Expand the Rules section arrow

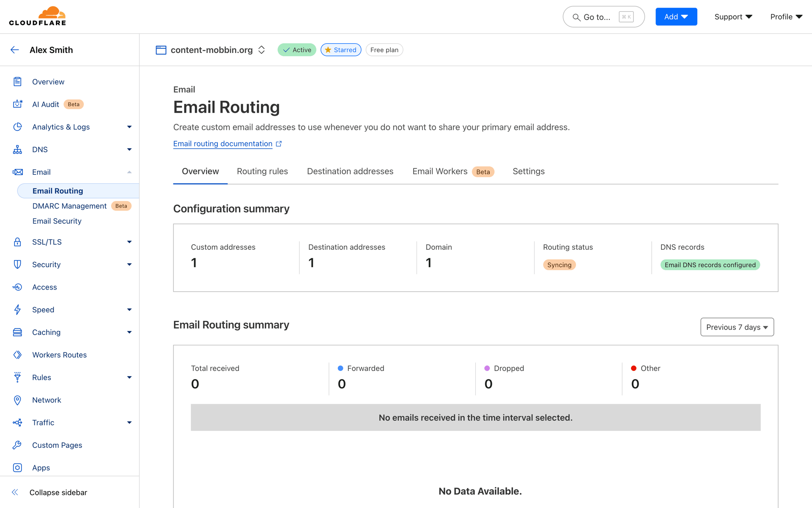[x=129, y=377]
